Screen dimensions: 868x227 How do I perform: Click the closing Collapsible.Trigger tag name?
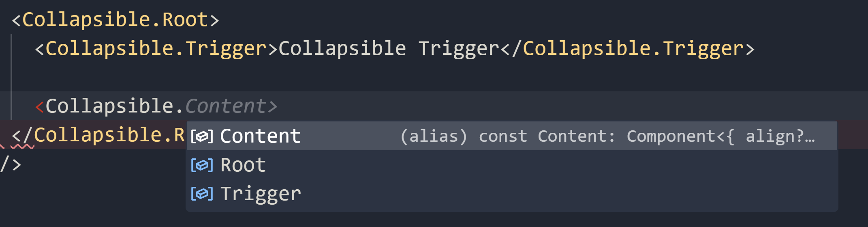pyautogui.click(x=633, y=49)
